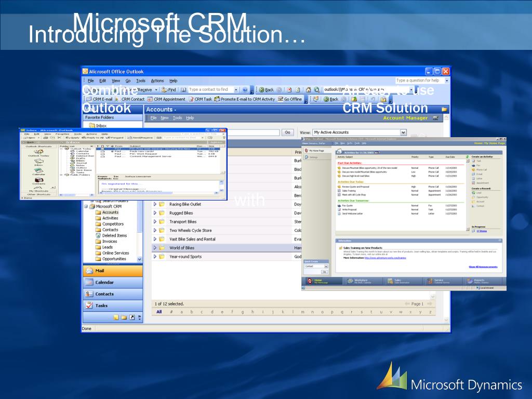Open the View menu in Outlook
Screen dimensions: 532x399
[116, 81]
